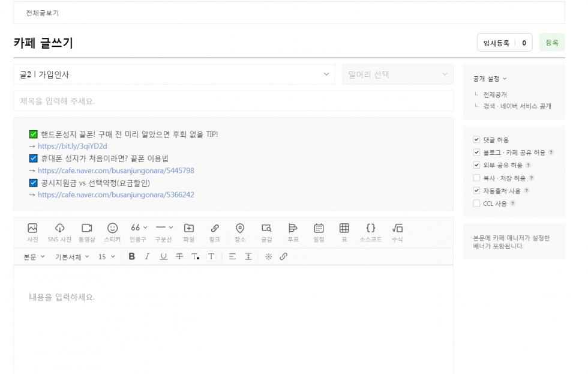Toggle bold formatting

click(x=131, y=256)
